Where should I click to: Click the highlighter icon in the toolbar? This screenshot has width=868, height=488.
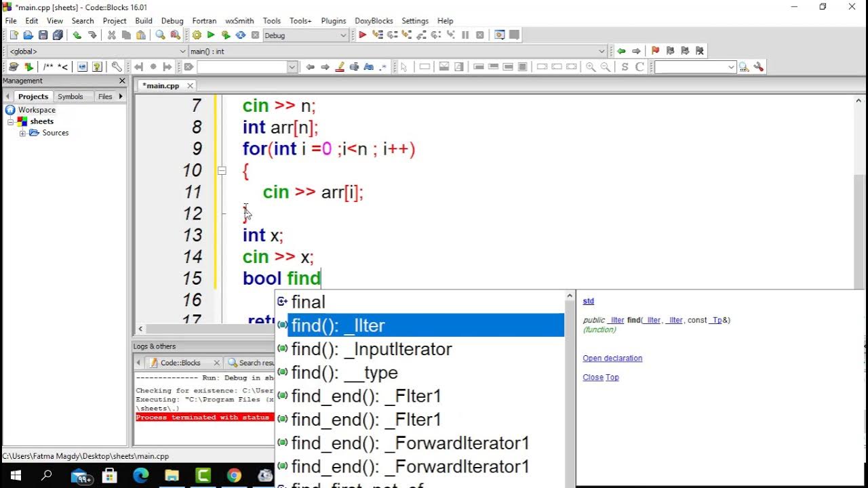[x=340, y=67]
